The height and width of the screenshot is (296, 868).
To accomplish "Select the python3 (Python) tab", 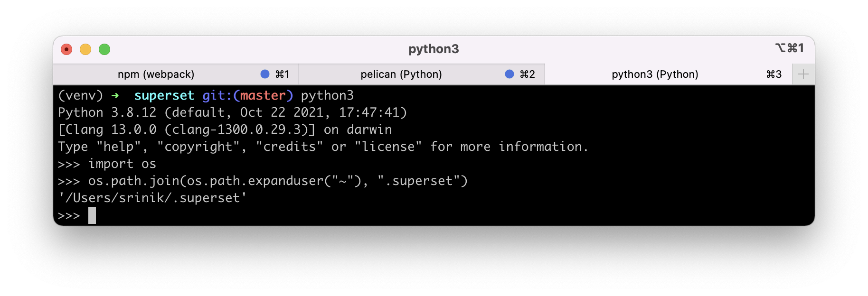I will (x=668, y=74).
